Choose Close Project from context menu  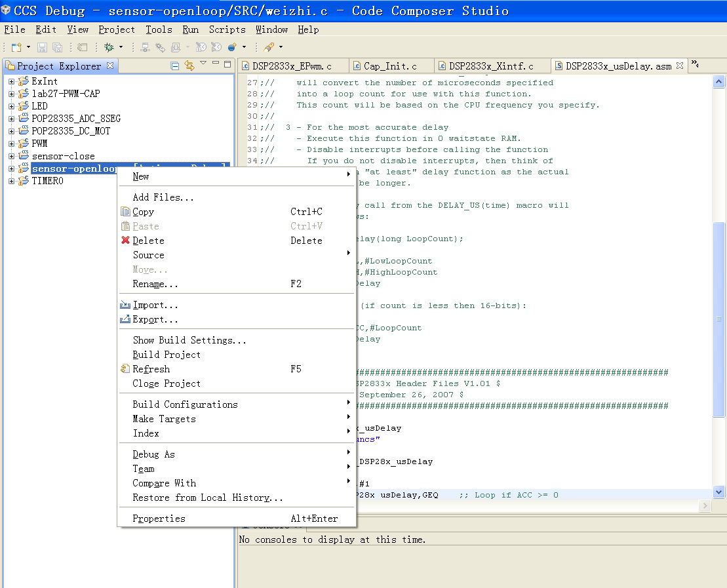point(237,383)
